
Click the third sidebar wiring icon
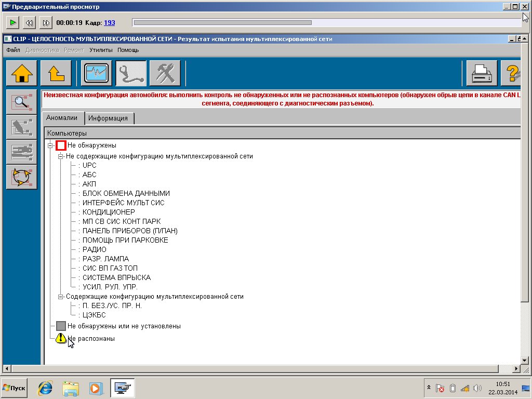click(22, 152)
